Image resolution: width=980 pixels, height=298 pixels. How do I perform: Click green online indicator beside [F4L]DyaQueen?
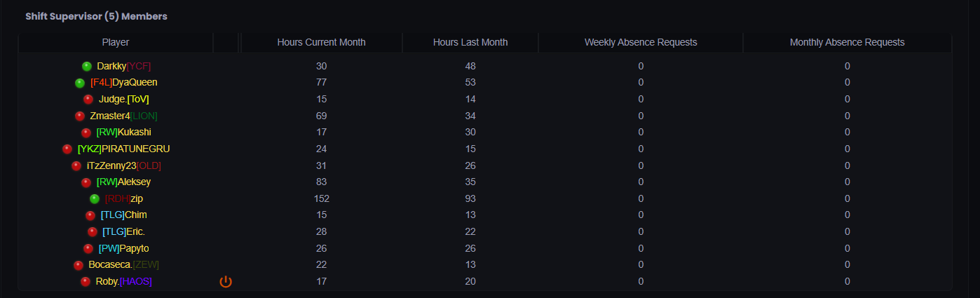coord(80,83)
